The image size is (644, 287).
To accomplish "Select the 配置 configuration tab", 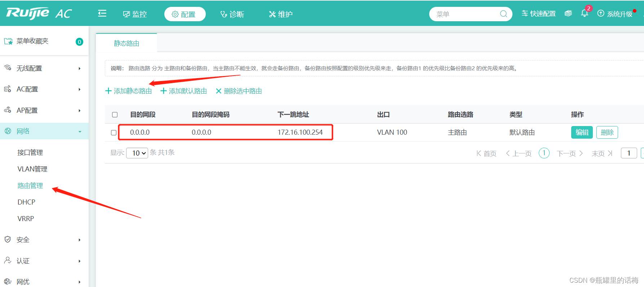I will click(x=185, y=14).
